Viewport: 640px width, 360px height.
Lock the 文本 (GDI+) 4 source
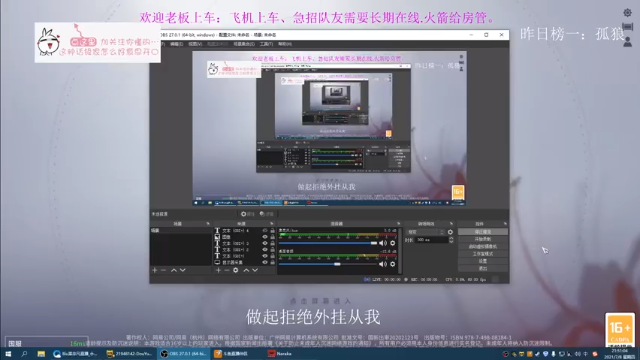pos(272,231)
